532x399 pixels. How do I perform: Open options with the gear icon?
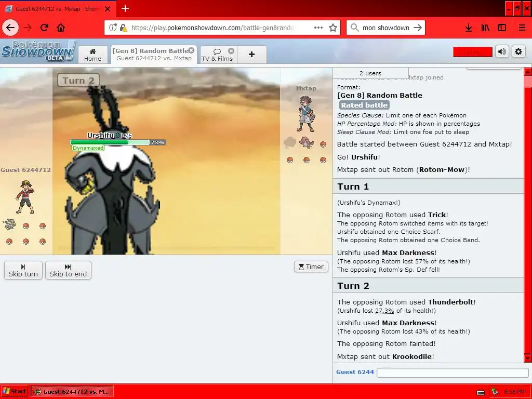[x=518, y=51]
